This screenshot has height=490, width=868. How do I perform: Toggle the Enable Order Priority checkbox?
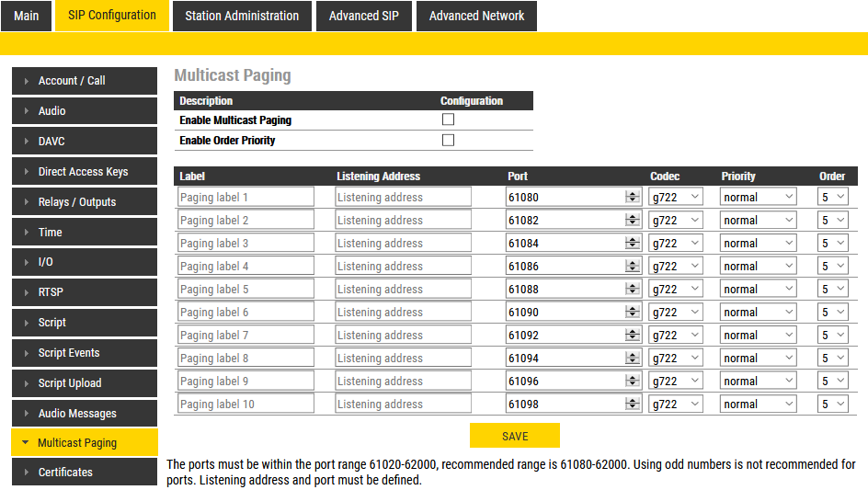[449, 141]
